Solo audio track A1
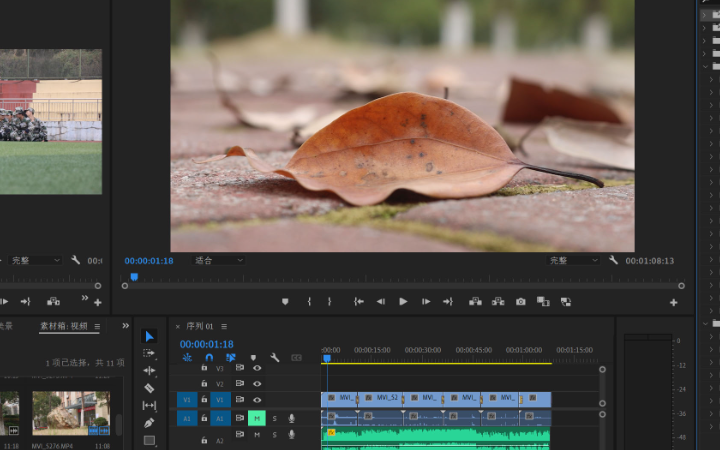Image resolution: width=720 pixels, height=450 pixels. pos(275,418)
